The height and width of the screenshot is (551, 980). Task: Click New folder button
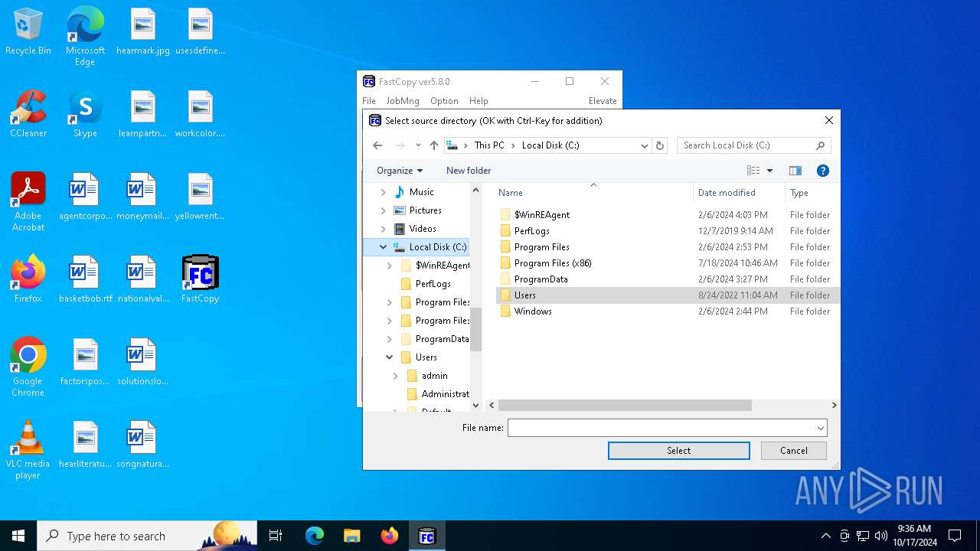[x=469, y=171]
